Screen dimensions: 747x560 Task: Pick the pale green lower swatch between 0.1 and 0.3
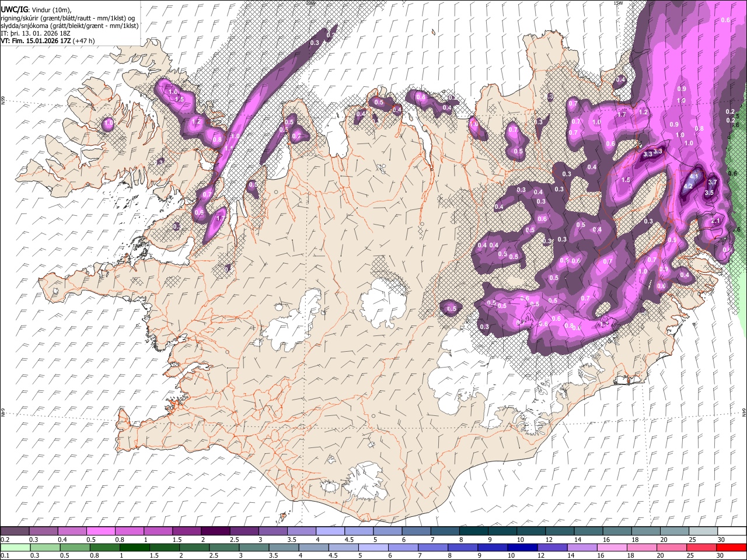click(15, 548)
